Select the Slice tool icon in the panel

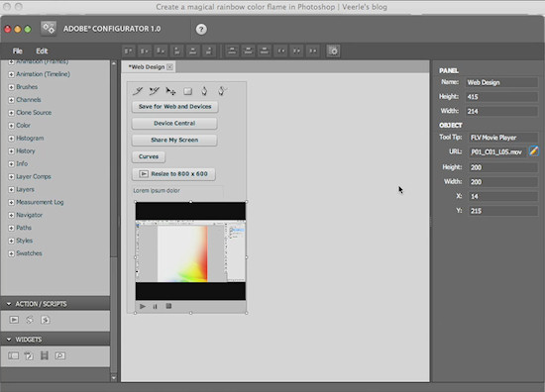[x=138, y=91]
